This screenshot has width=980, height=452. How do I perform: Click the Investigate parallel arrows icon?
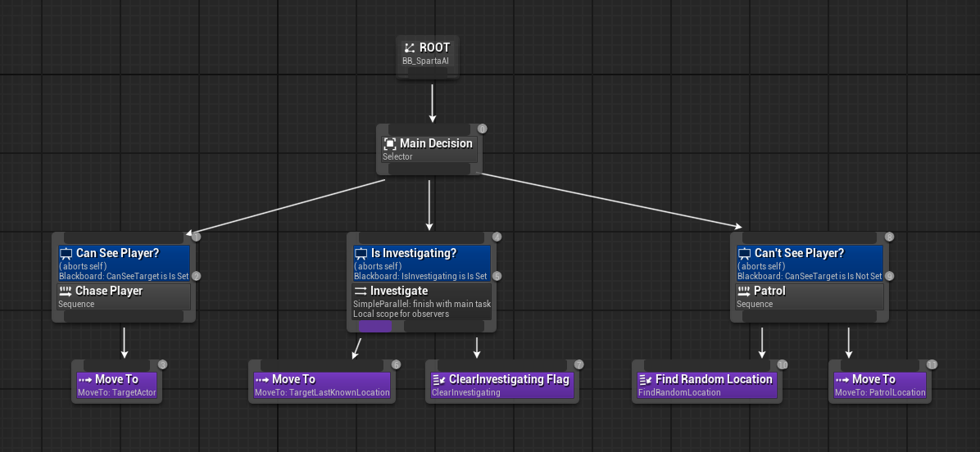pyautogui.click(x=361, y=291)
